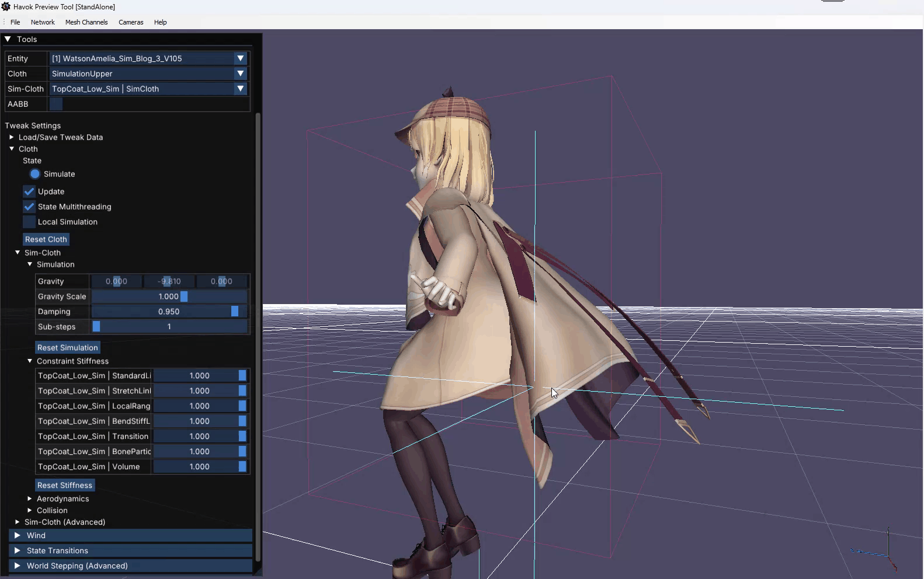The image size is (924, 579).
Task: Expand the Aerodynamics section
Action: 30,498
